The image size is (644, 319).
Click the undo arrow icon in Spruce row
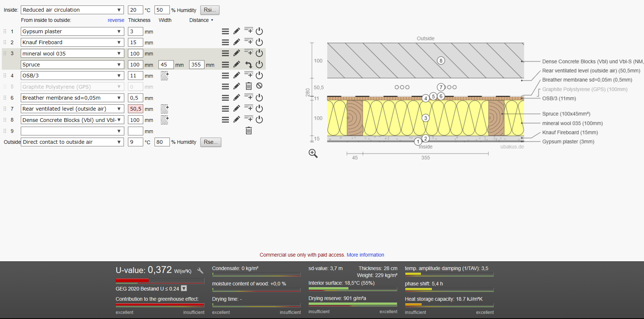click(249, 65)
